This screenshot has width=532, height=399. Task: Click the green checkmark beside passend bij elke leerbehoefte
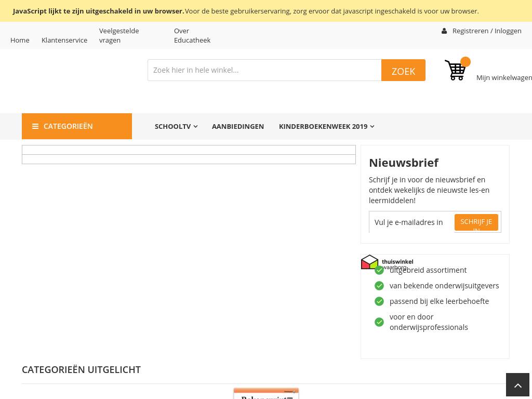pyautogui.click(x=379, y=301)
